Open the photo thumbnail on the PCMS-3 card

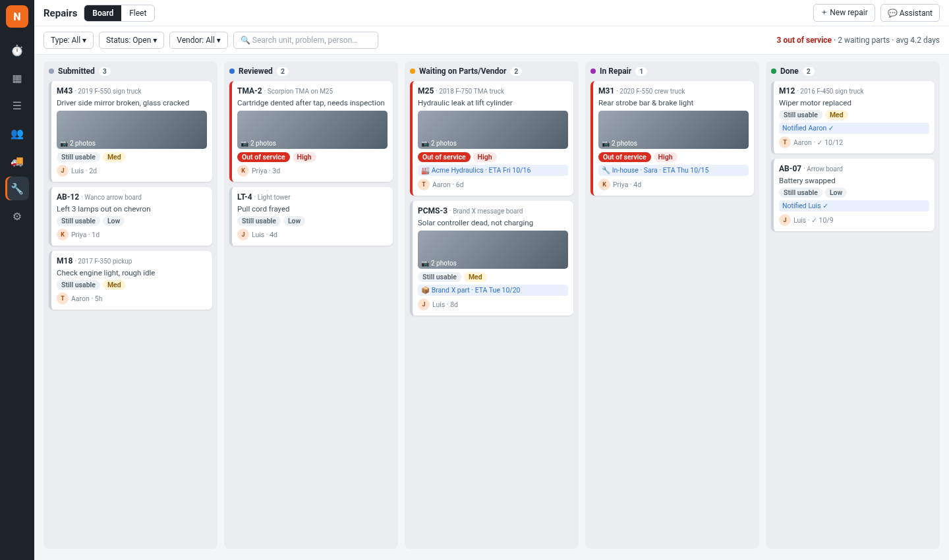click(493, 250)
